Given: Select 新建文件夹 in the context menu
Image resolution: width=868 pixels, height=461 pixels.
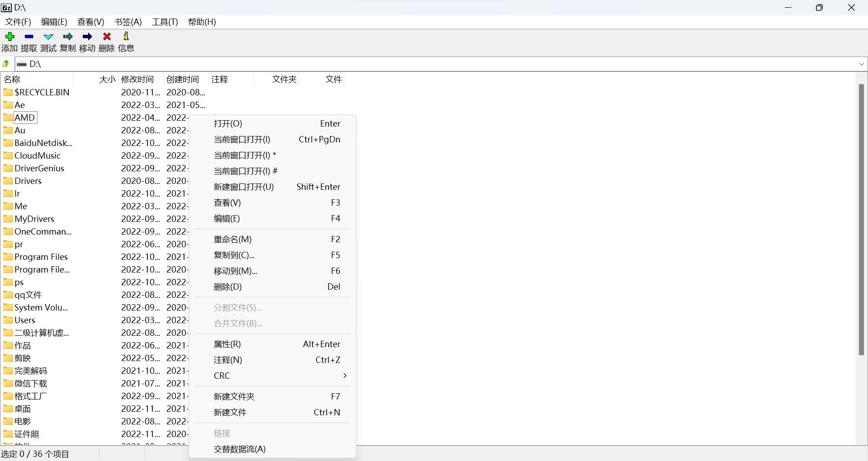Looking at the screenshot, I should click(233, 396).
